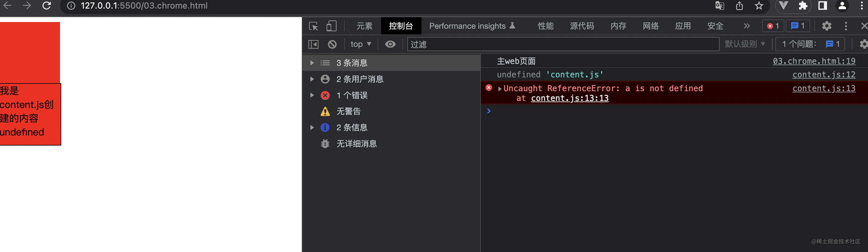This screenshot has width=868, height=252.
Task: Click the 过滤 filter input field
Action: click(x=563, y=44)
